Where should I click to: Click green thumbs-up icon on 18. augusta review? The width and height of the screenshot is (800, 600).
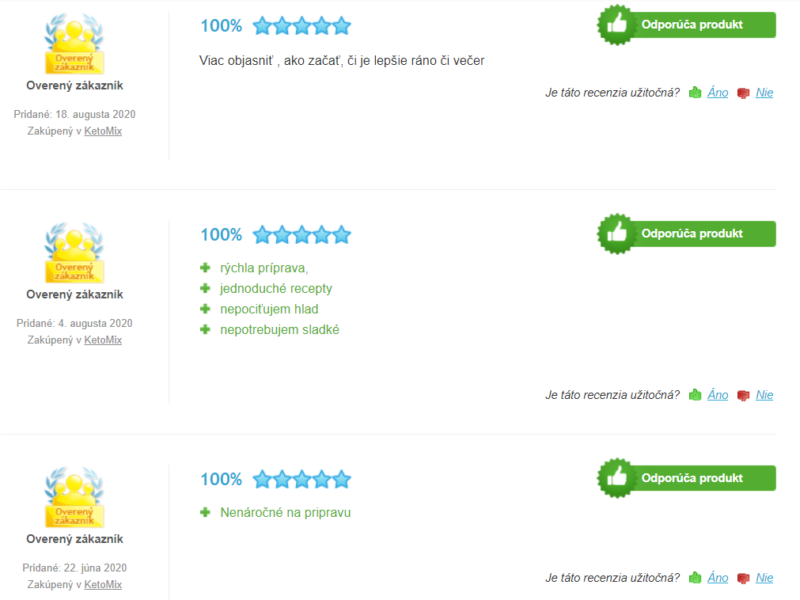tap(695, 93)
